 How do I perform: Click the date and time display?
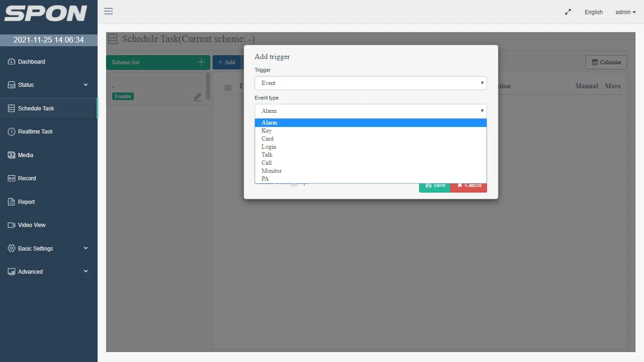[x=49, y=40]
